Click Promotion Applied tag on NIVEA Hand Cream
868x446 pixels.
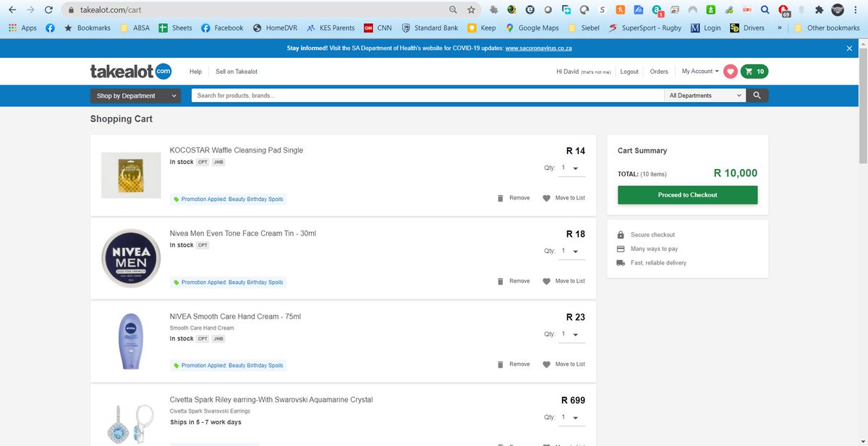228,365
